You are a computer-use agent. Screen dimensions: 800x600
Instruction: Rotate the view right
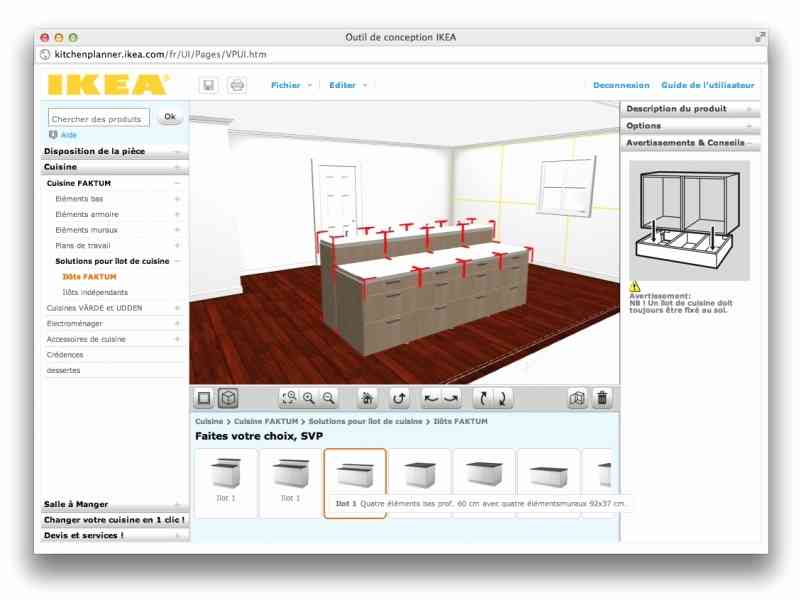pos(452,398)
